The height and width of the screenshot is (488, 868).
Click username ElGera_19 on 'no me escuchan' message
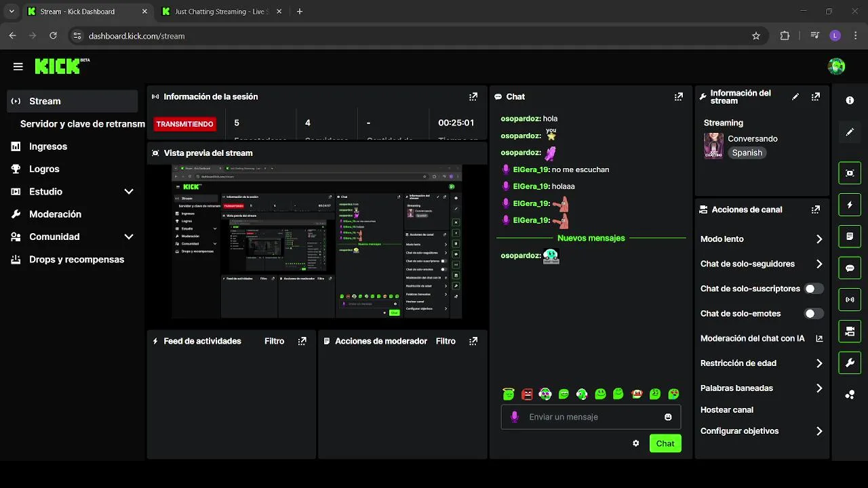click(x=531, y=169)
